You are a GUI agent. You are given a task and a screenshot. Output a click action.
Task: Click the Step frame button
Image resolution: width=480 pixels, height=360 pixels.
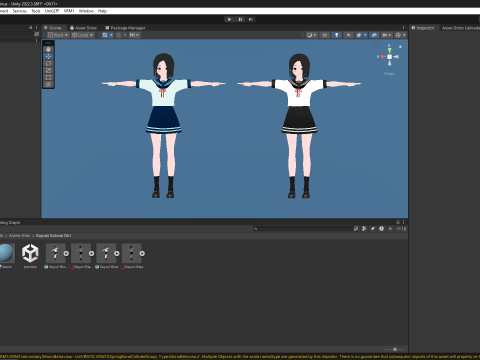251,19
